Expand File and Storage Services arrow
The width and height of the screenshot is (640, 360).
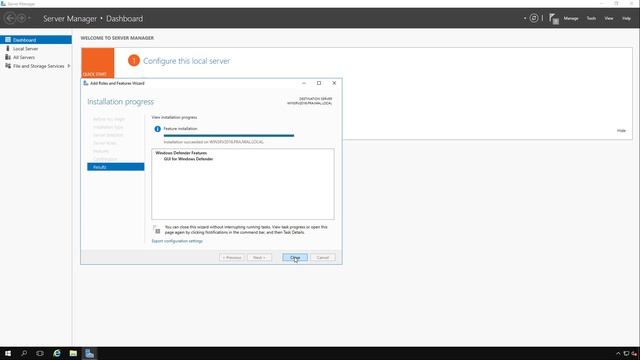pyautogui.click(x=69, y=66)
